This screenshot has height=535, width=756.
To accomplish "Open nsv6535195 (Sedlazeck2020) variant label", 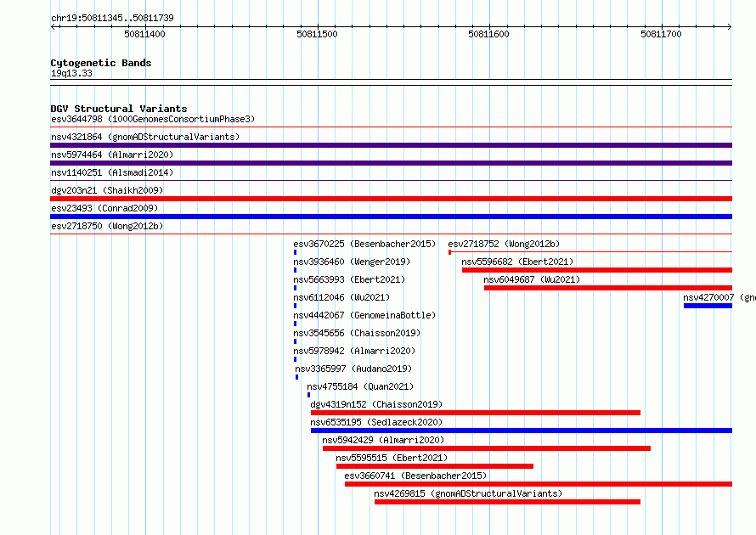I will point(376,422).
